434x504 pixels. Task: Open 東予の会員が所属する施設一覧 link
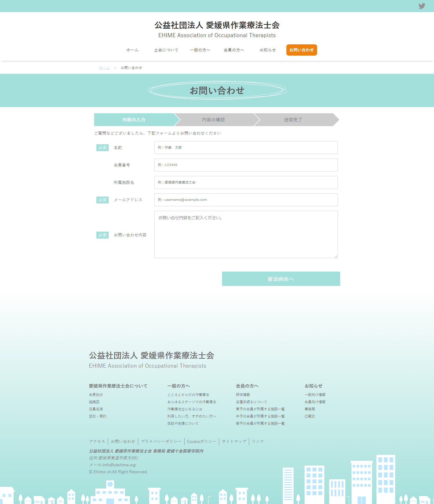[x=260, y=409]
